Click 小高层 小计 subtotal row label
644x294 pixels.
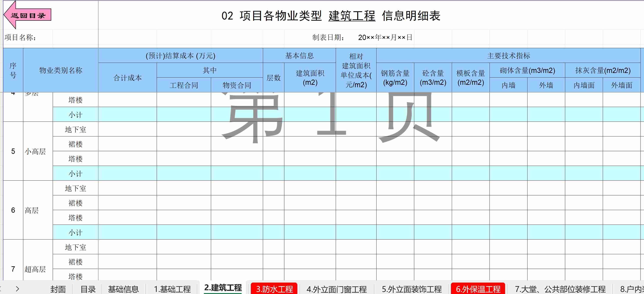point(75,173)
